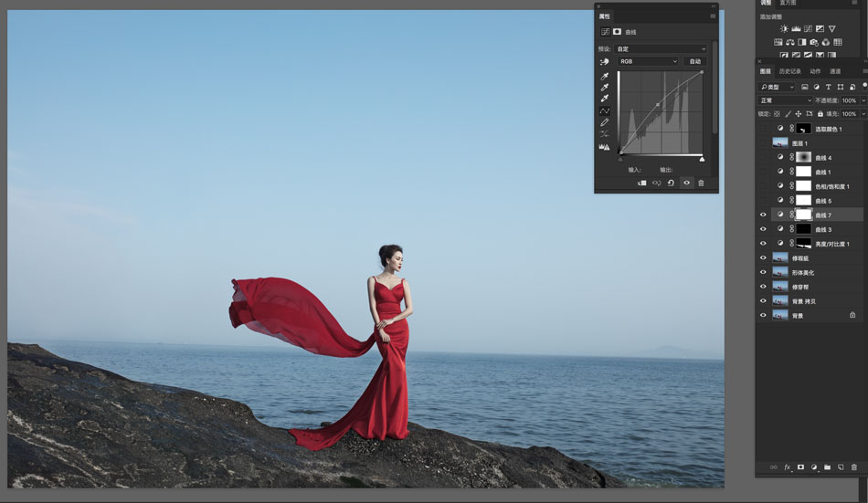Add a Brightness/Contrast adjustment from Adjustments panel
Image resolution: width=868 pixels, height=503 pixels.
click(x=784, y=29)
